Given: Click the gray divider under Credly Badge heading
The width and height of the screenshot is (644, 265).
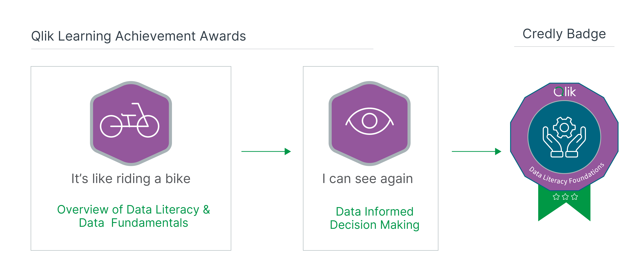Looking at the screenshot, I should pos(564,47).
